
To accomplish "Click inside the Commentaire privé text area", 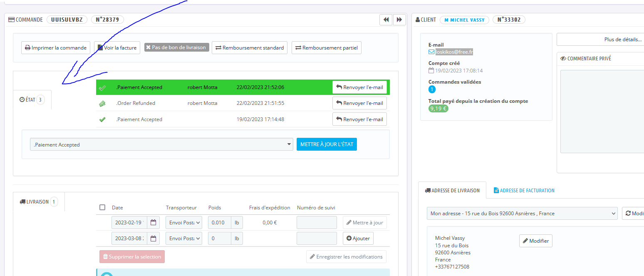I will (602, 112).
